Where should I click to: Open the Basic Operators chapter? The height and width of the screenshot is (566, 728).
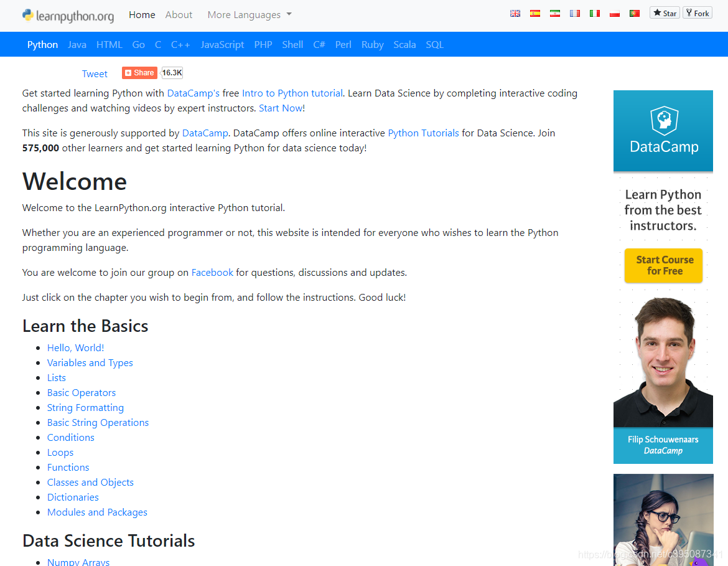(82, 393)
